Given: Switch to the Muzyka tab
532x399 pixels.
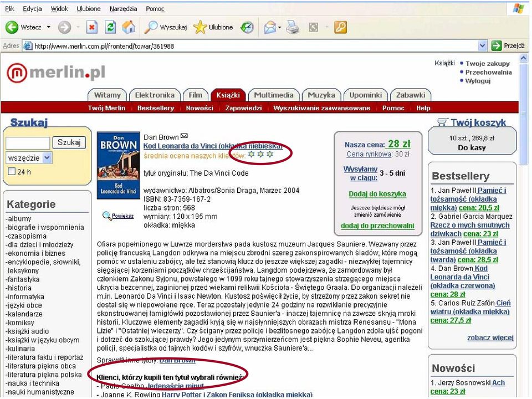Looking at the screenshot, I should 321,95.
